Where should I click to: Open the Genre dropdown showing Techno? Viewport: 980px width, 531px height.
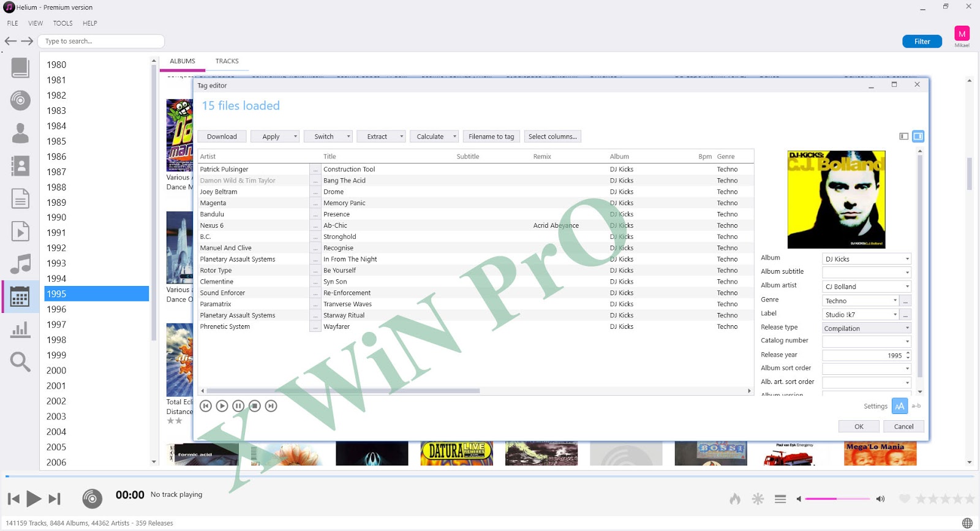point(895,300)
